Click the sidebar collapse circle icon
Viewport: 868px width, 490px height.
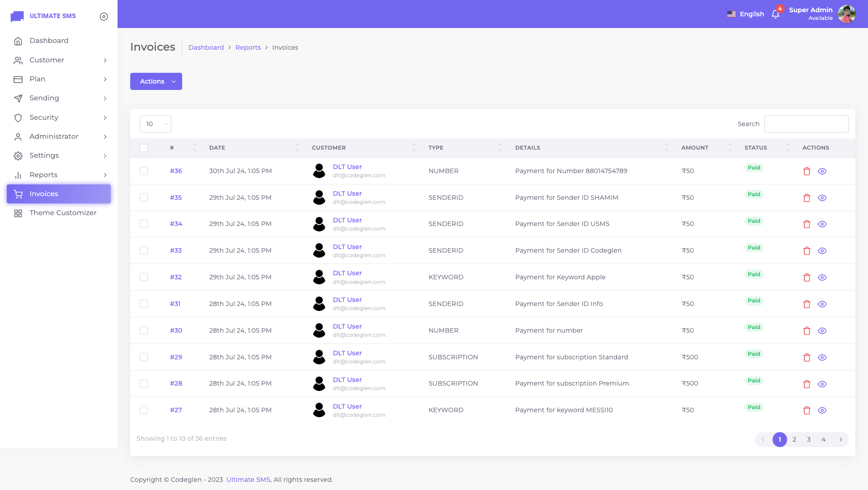coord(104,17)
